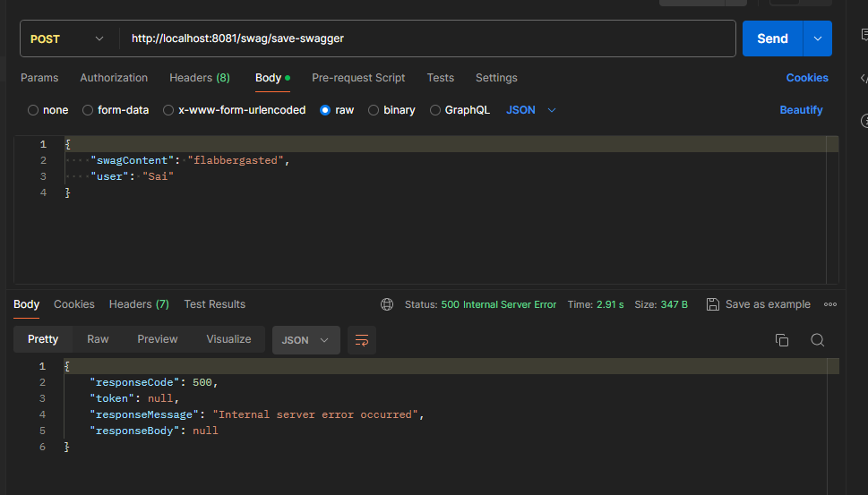Click the swagContent line in request body

click(x=190, y=160)
